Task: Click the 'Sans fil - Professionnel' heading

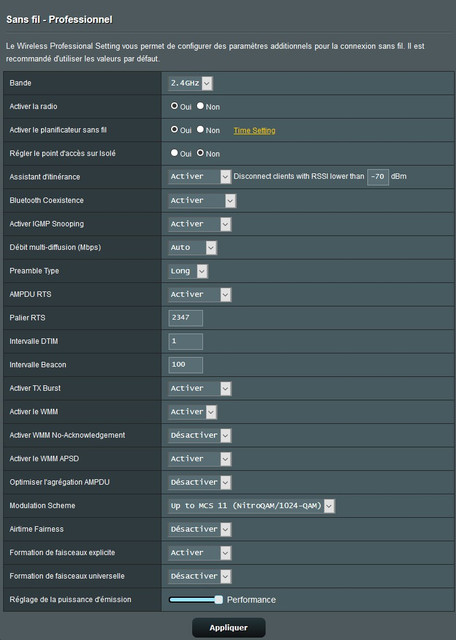Action: [59, 20]
